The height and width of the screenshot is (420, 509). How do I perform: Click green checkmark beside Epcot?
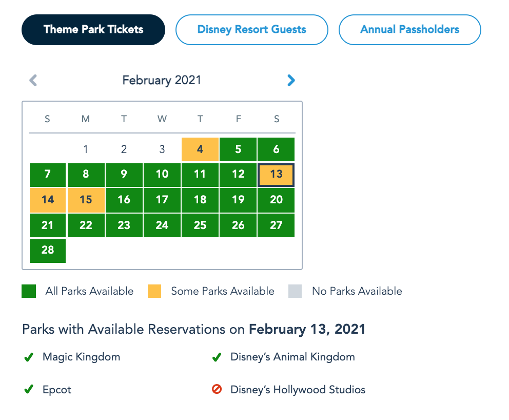pos(29,390)
